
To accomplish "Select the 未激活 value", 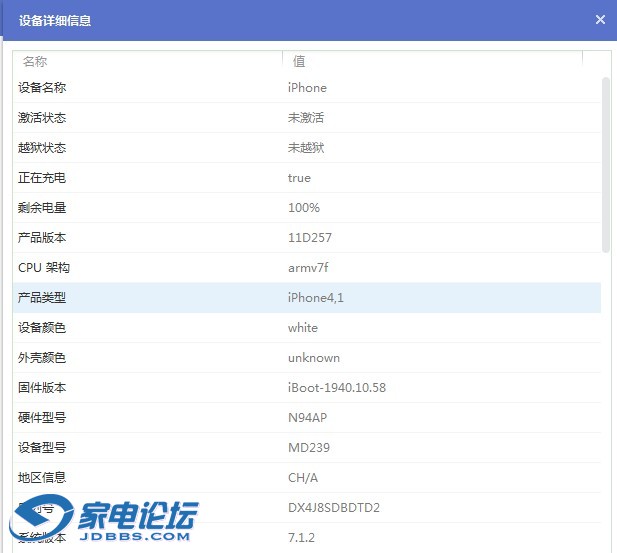I will pyautogui.click(x=306, y=117).
